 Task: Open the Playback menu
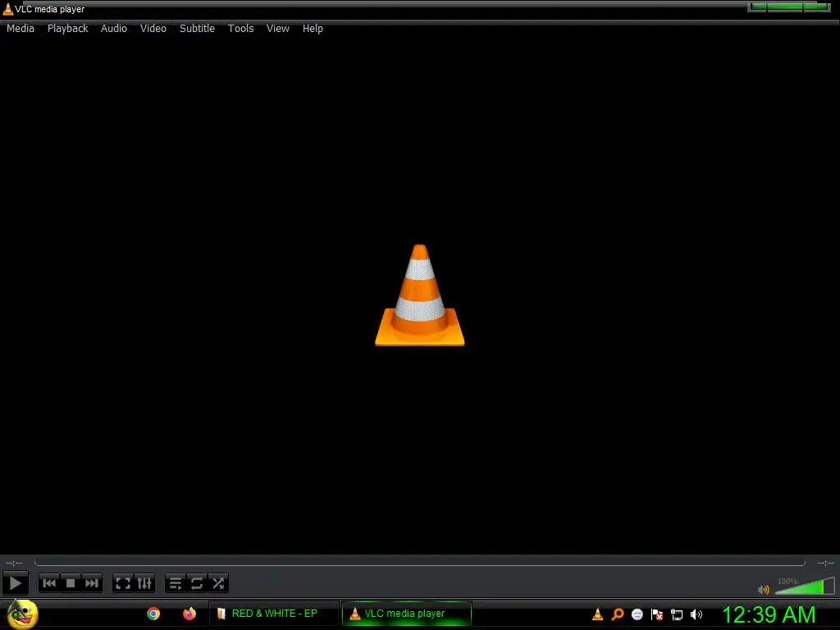click(67, 29)
